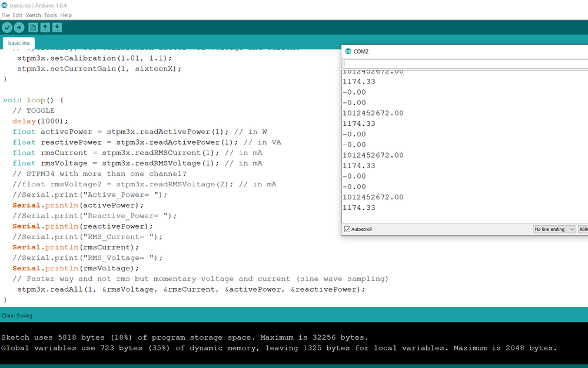
Task: Upload the sketch using the arrow icon
Action: [19, 27]
